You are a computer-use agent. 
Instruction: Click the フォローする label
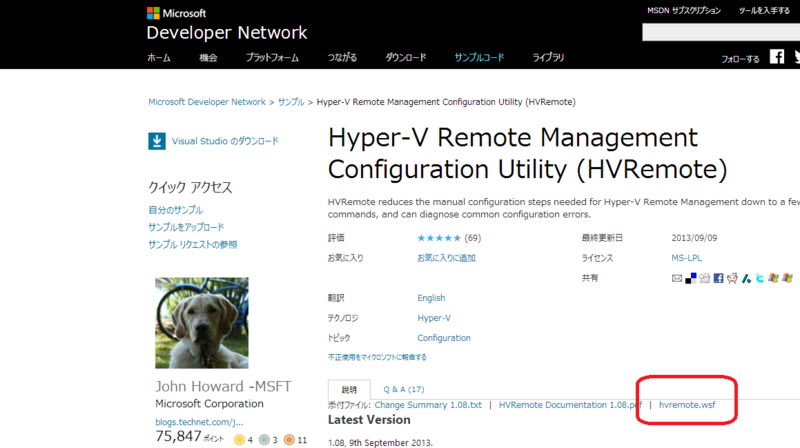(x=740, y=59)
